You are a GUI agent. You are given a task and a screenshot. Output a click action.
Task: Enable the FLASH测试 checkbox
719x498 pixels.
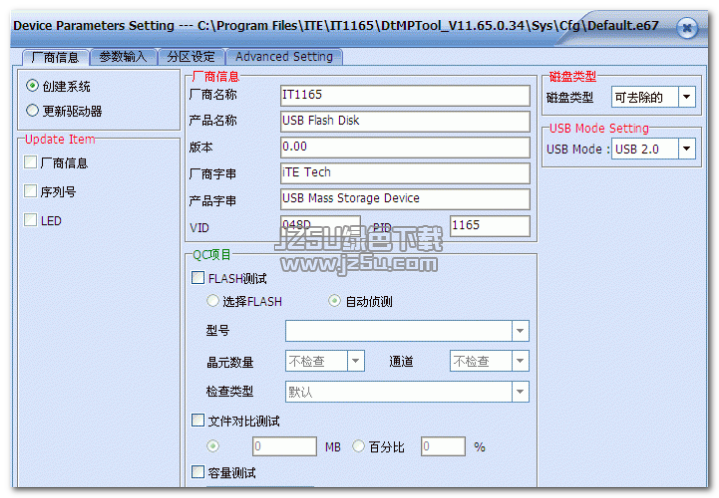198,278
